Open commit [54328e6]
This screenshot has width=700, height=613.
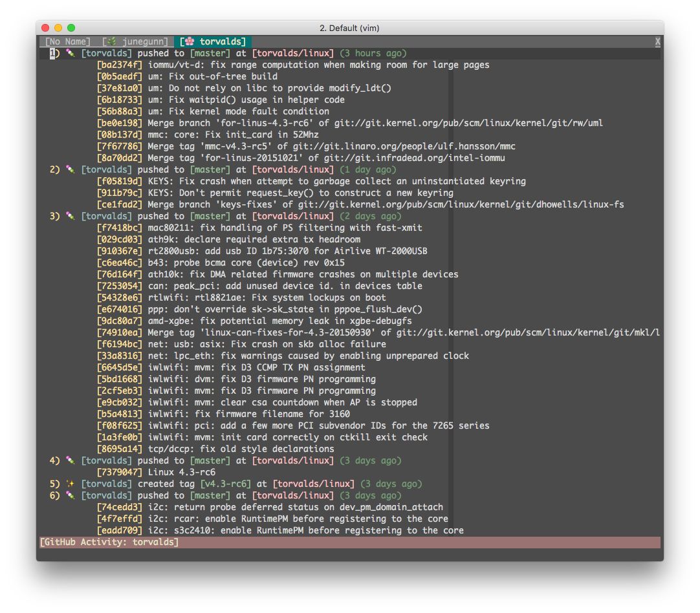tap(120, 297)
